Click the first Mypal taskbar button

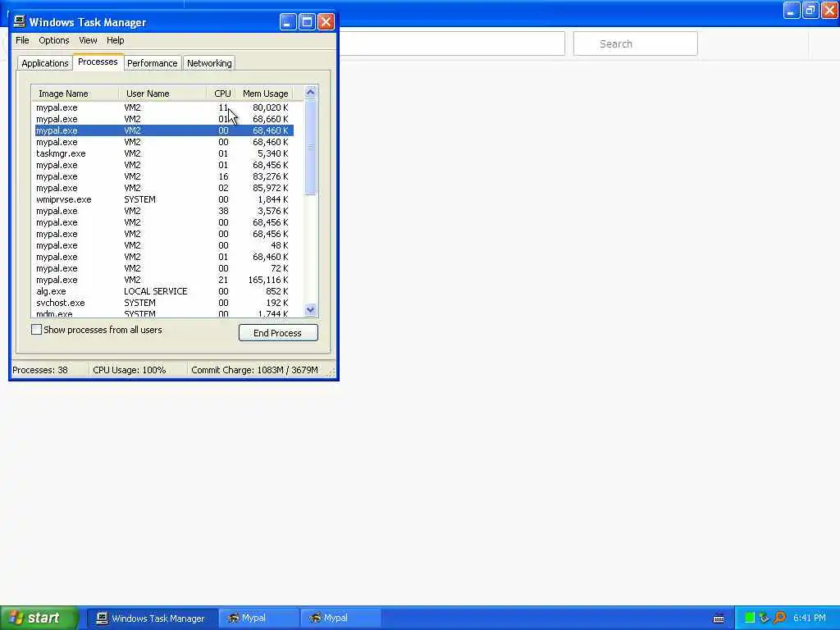pos(259,619)
